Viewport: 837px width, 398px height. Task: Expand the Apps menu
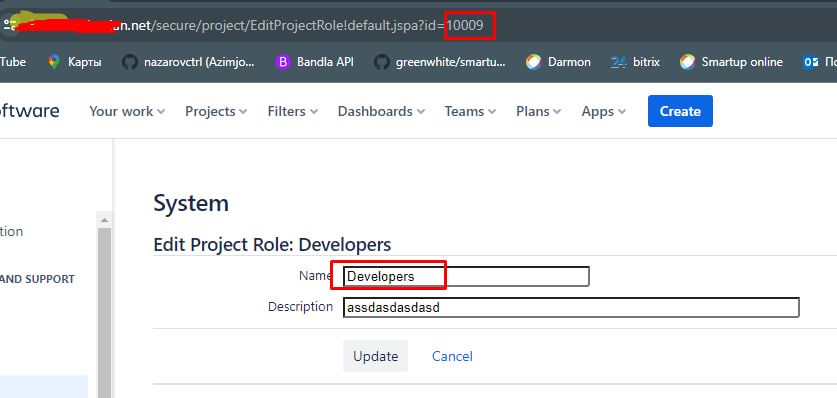point(604,111)
